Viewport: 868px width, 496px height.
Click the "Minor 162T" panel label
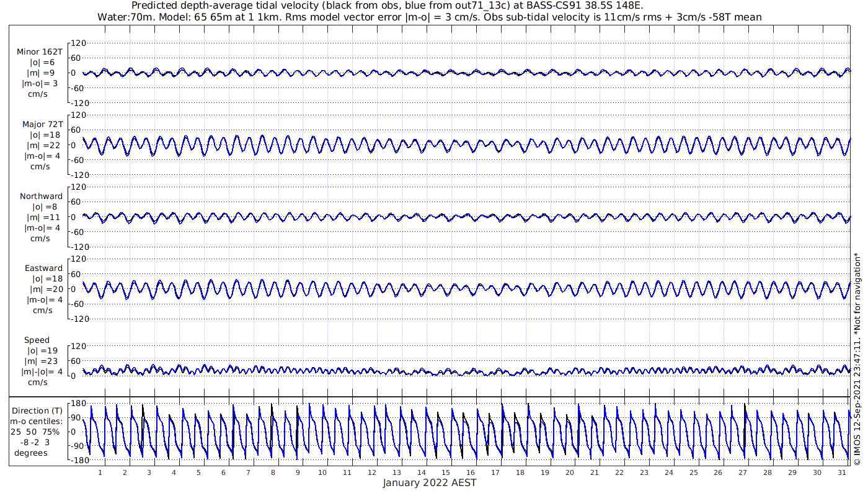click(40, 53)
